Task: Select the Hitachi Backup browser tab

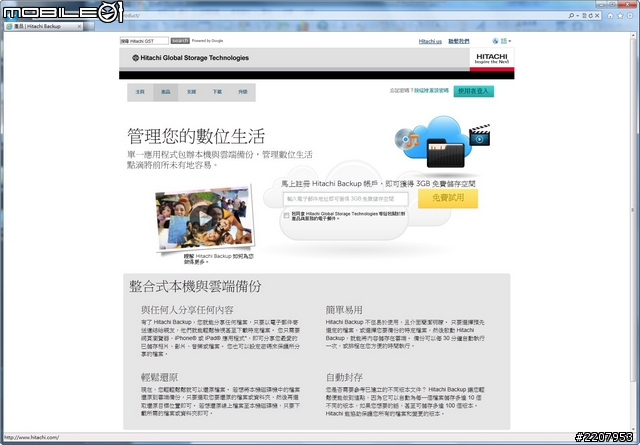Action: click(43, 26)
